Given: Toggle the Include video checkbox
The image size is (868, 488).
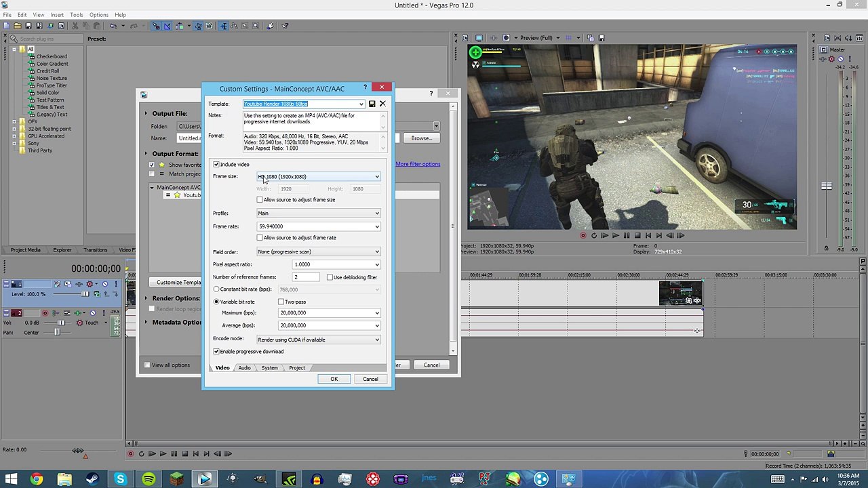Looking at the screenshot, I should pos(216,165).
